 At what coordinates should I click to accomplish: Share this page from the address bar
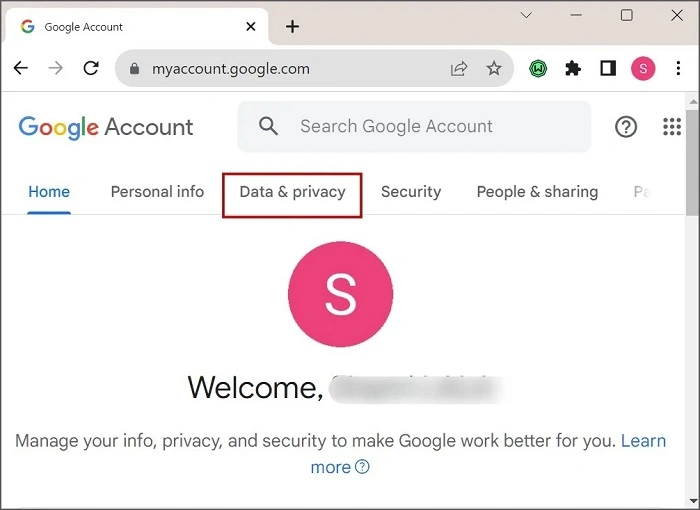[459, 69]
